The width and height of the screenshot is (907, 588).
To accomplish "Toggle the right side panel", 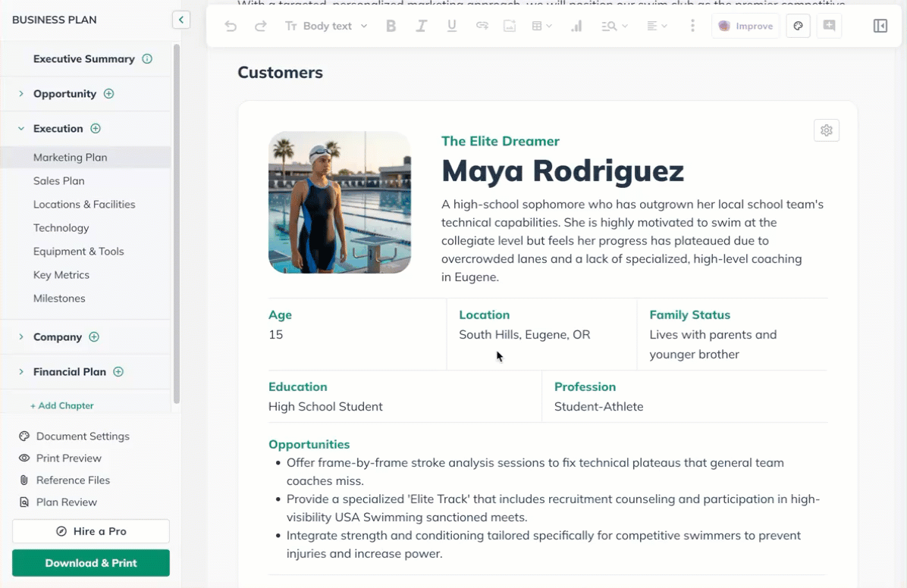I will 880,26.
